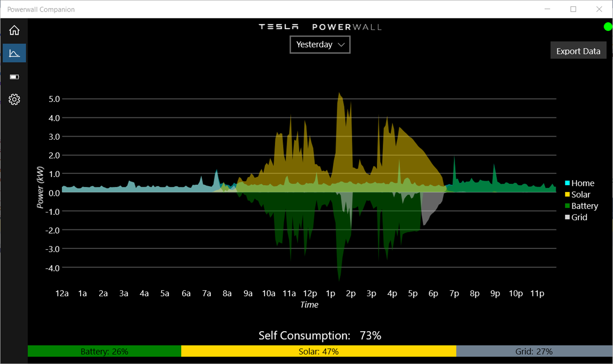Image resolution: width=613 pixels, height=364 pixels.
Task: Click the green connection status indicator
Action: (x=608, y=27)
